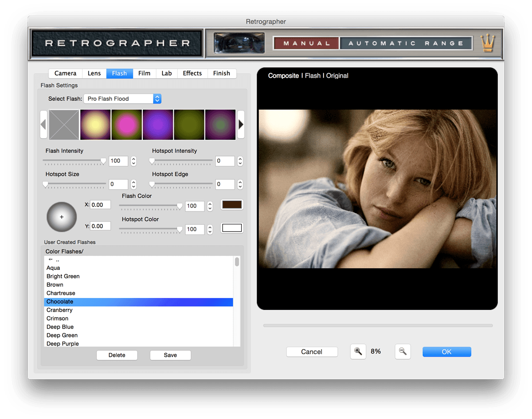Open the Finish tab
The height and width of the screenshot is (419, 532).
[222, 73]
